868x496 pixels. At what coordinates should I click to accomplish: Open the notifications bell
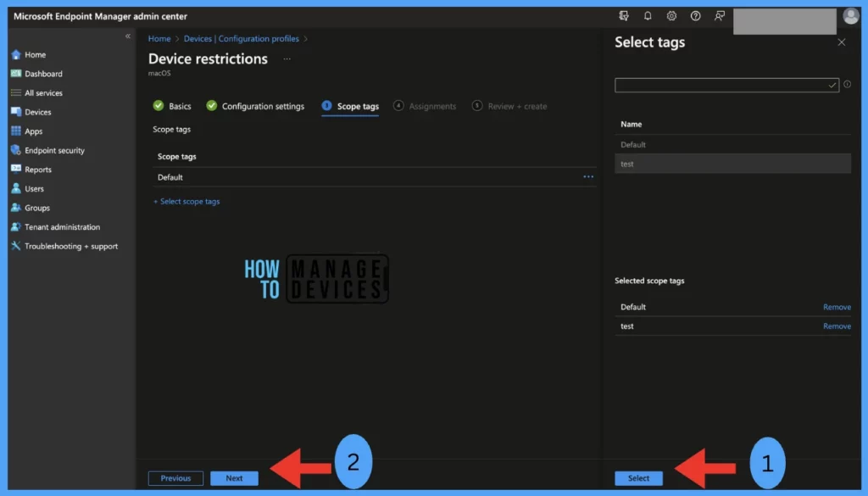click(x=648, y=16)
